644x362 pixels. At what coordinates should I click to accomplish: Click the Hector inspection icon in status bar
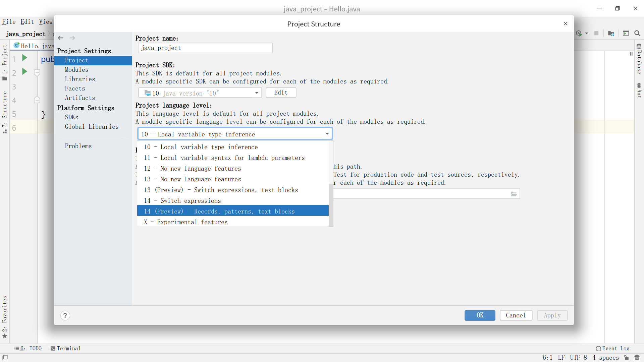point(637,358)
